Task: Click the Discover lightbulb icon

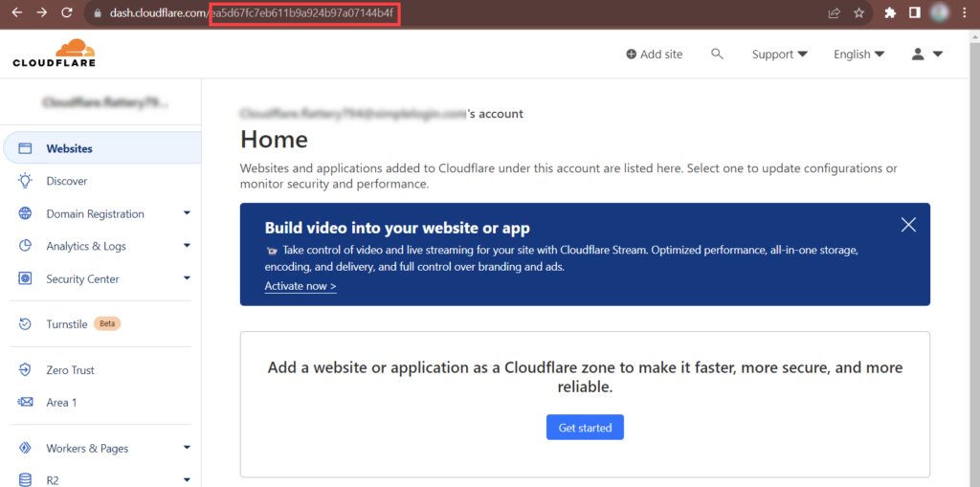Action: 25,181
